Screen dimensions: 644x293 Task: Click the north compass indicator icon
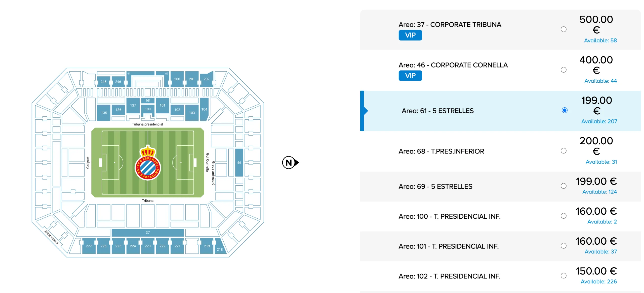[290, 162]
